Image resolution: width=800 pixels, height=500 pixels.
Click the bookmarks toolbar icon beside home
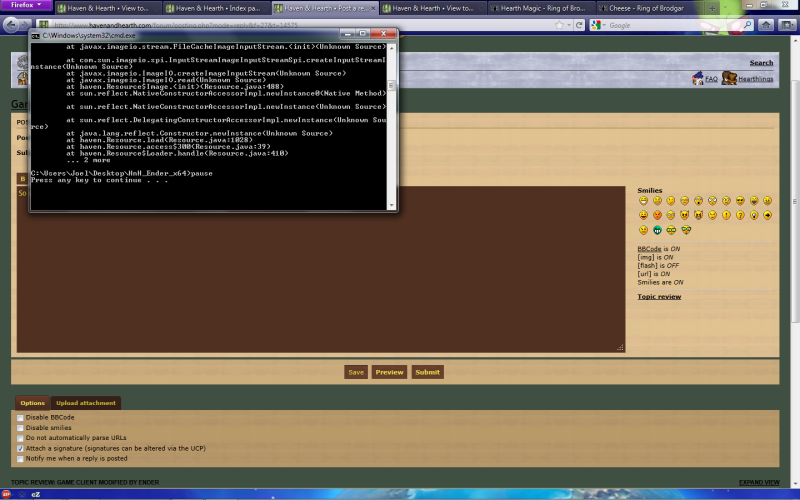tap(786, 24)
